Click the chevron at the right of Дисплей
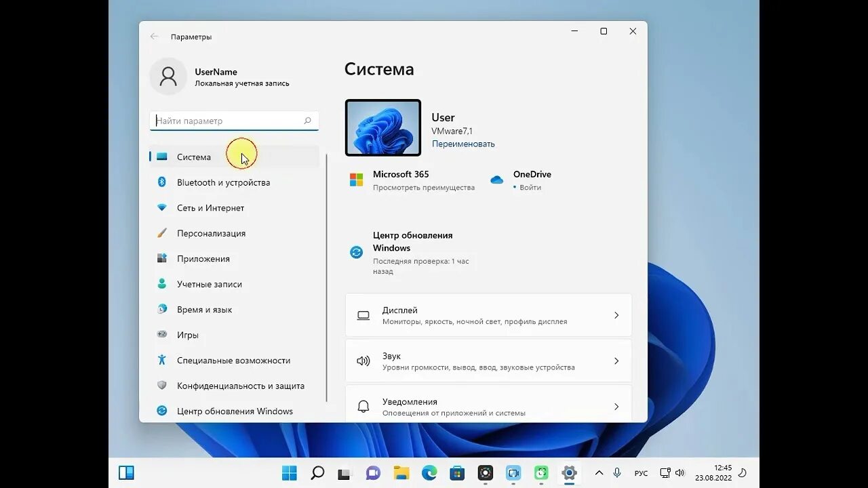 [x=616, y=315]
